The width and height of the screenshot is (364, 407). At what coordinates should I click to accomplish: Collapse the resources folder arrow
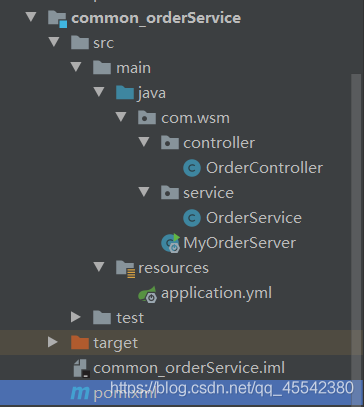coord(99,267)
